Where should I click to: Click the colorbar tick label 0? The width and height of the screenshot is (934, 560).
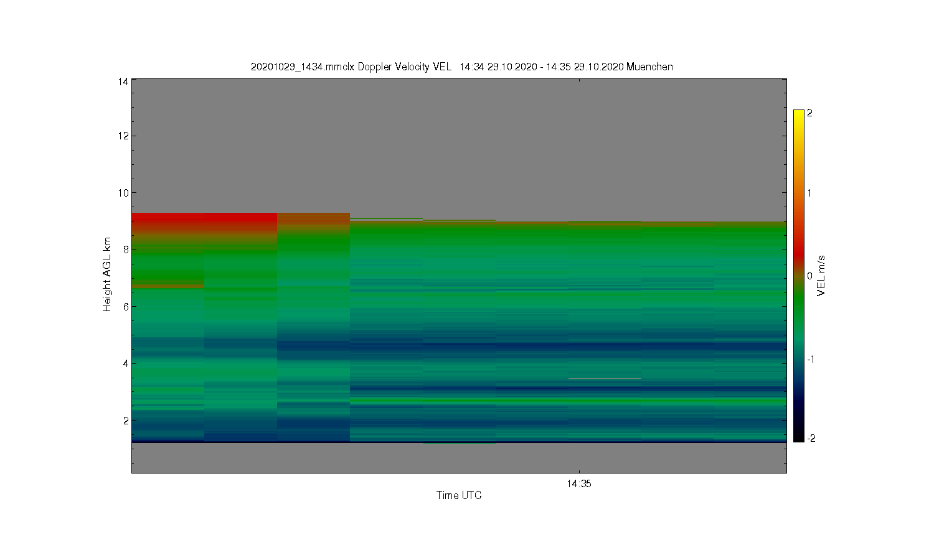809,276
